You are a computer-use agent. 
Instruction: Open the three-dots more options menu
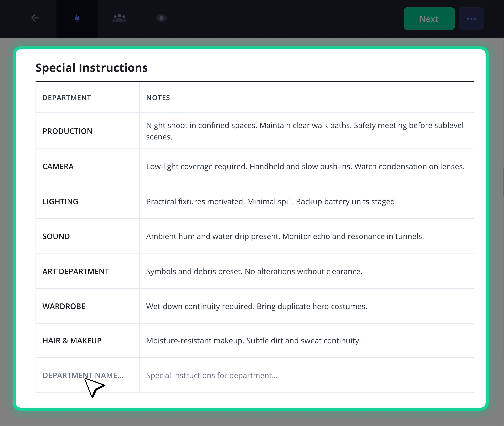(x=471, y=19)
